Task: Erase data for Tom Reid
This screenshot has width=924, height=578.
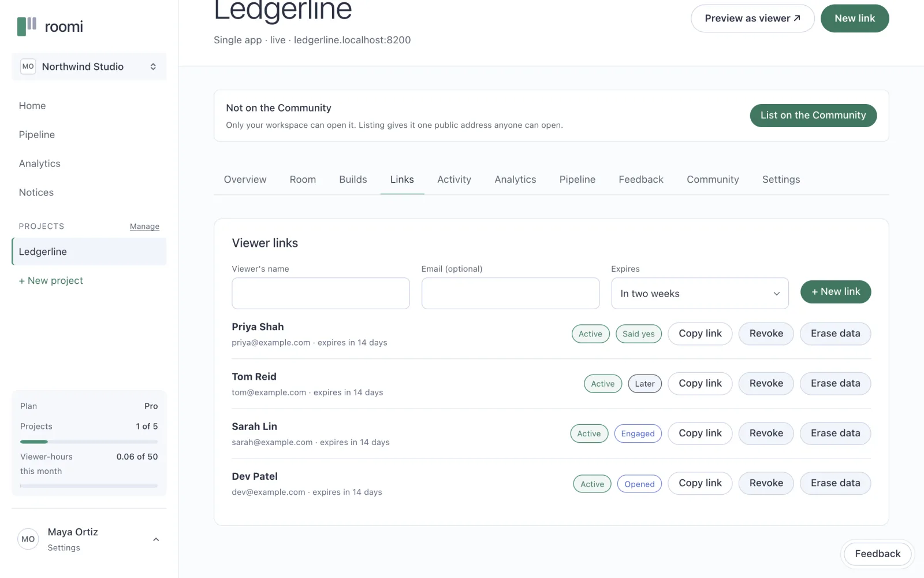Action: [x=835, y=383]
